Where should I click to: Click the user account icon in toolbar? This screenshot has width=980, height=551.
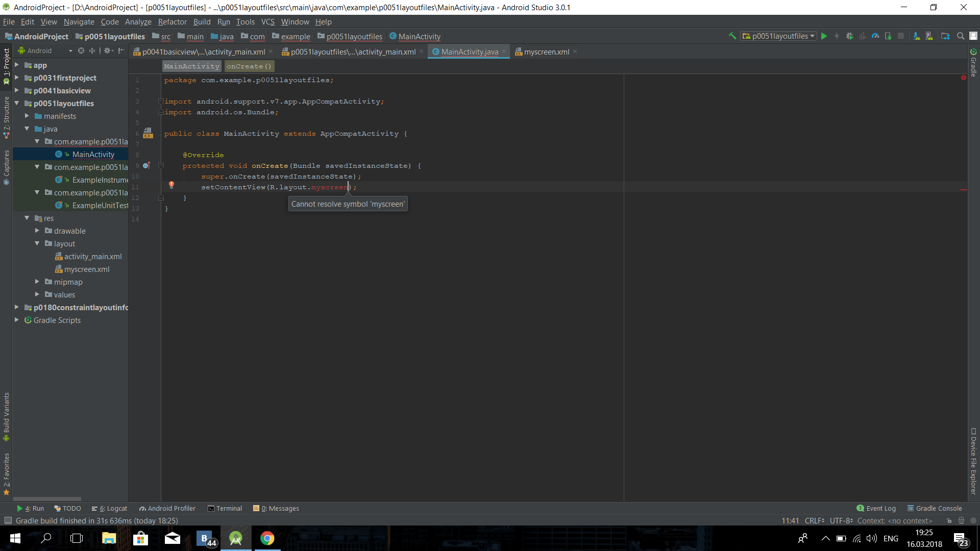tap(973, 36)
